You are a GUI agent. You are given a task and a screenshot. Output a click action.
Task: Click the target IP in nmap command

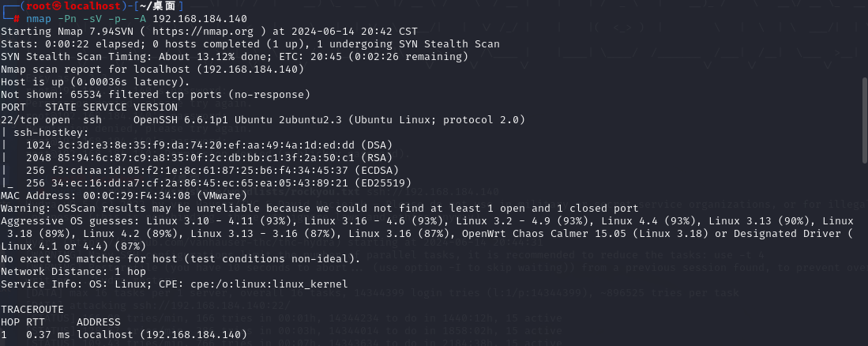199,18
